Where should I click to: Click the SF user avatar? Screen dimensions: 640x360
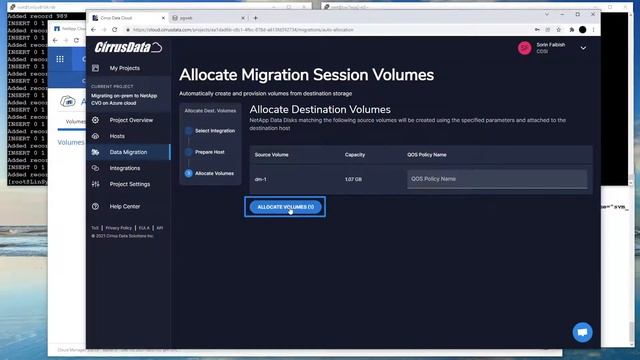524,48
